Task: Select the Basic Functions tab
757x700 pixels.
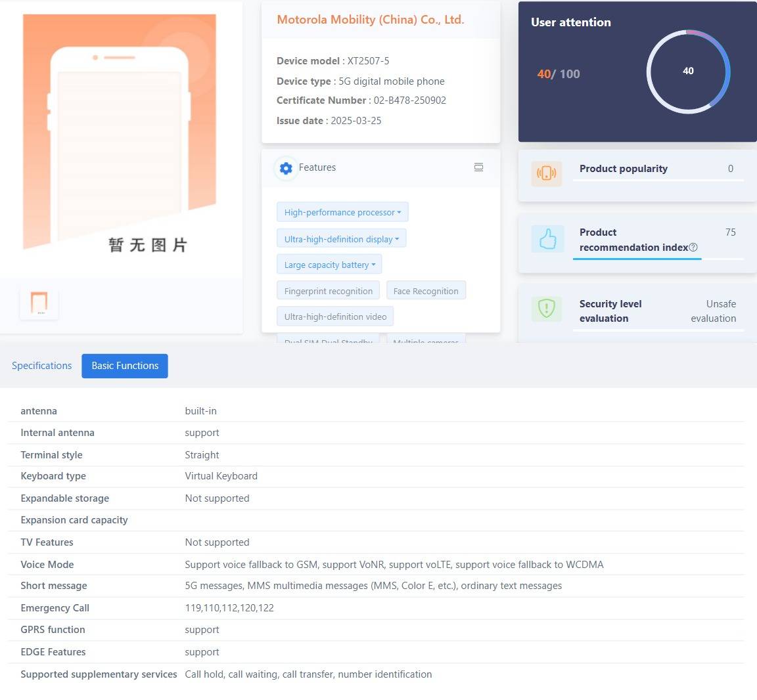Action: point(125,366)
